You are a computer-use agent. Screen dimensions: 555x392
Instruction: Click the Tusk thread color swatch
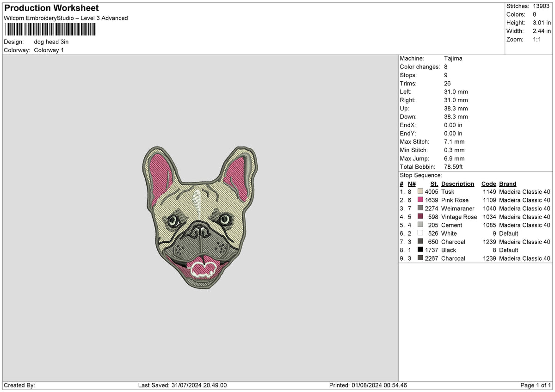(420, 191)
